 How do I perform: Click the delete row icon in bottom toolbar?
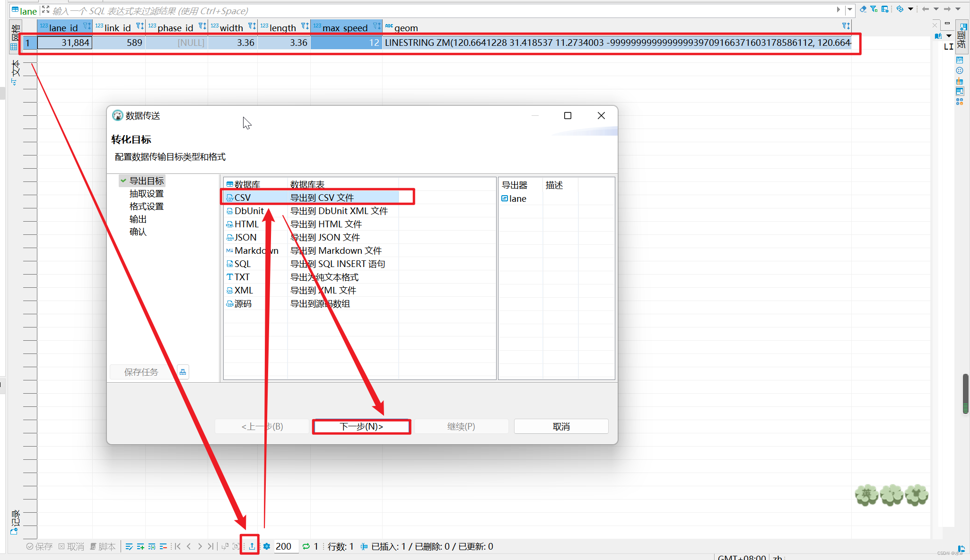pyautogui.click(x=163, y=546)
